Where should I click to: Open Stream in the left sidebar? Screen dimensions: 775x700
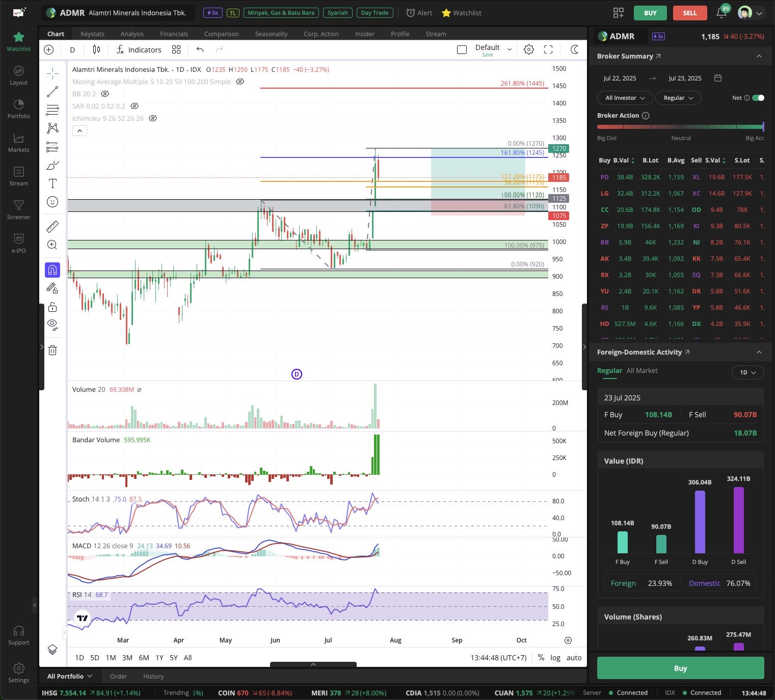tap(19, 176)
